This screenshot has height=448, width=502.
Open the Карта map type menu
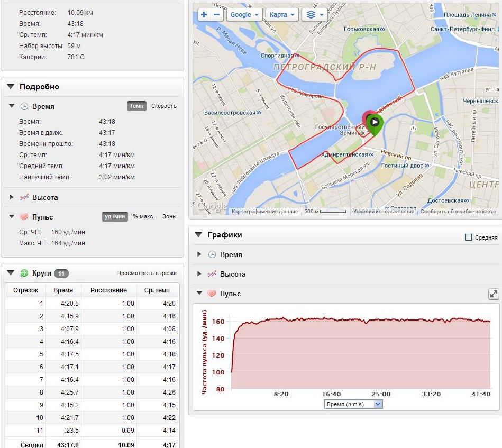pos(282,15)
